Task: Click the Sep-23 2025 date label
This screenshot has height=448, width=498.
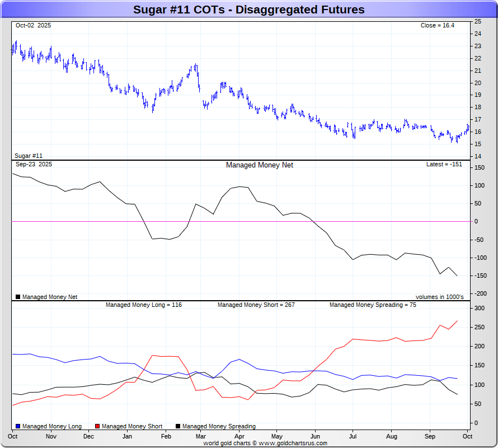Action: [34, 165]
